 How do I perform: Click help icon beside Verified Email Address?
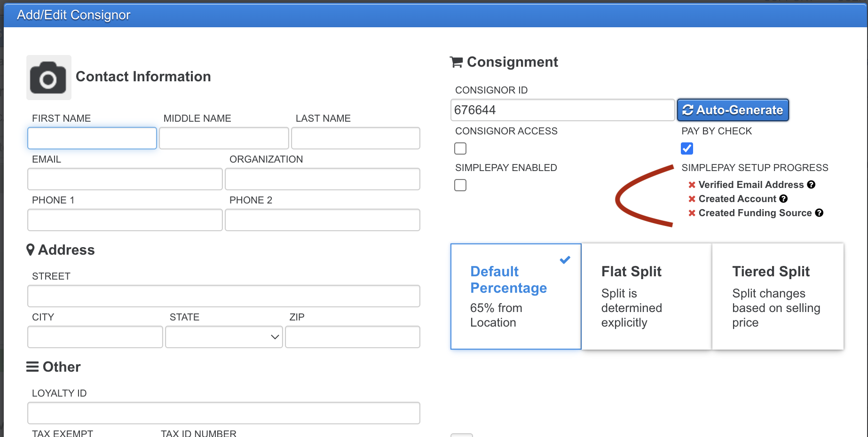pyautogui.click(x=811, y=185)
